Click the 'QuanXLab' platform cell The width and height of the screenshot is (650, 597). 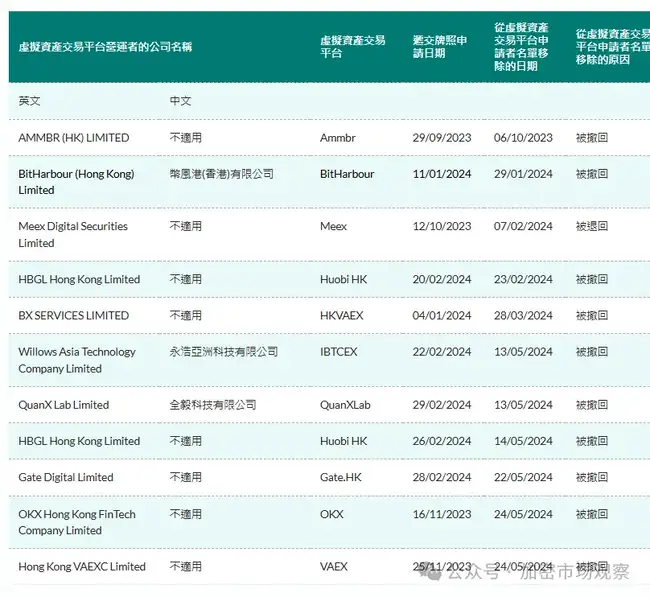coord(345,405)
